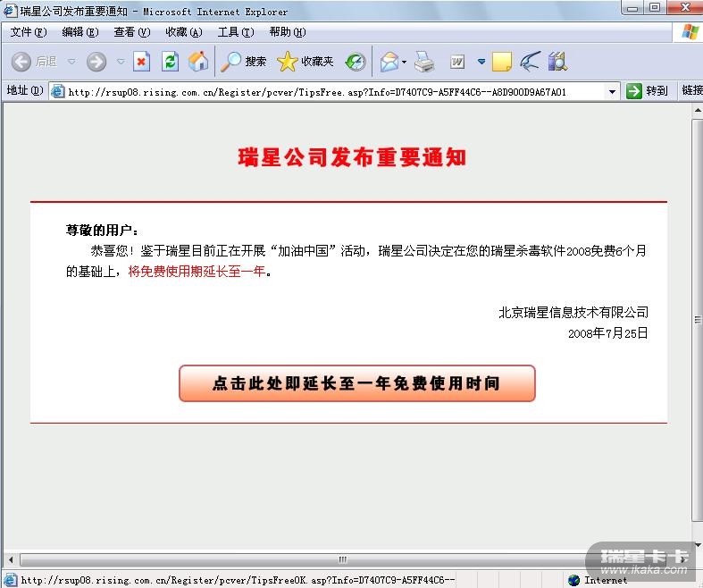
Task: Click the Internet zone globe icon
Action: click(x=573, y=580)
